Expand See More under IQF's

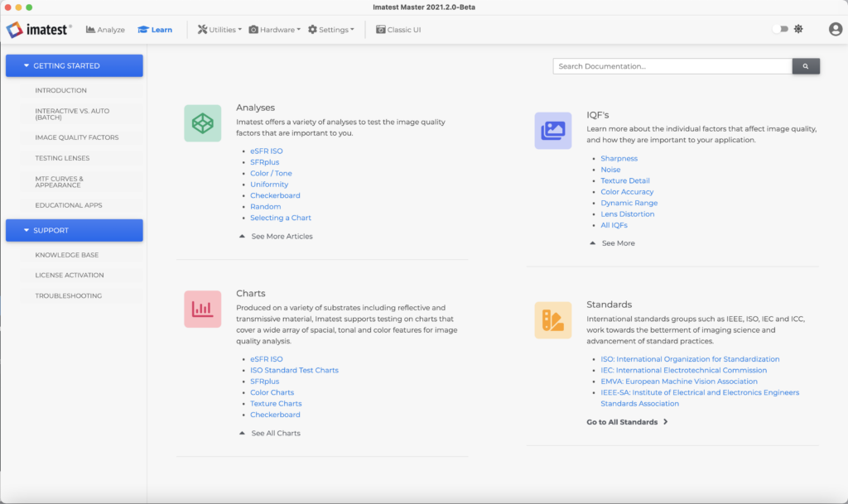pos(612,243)
